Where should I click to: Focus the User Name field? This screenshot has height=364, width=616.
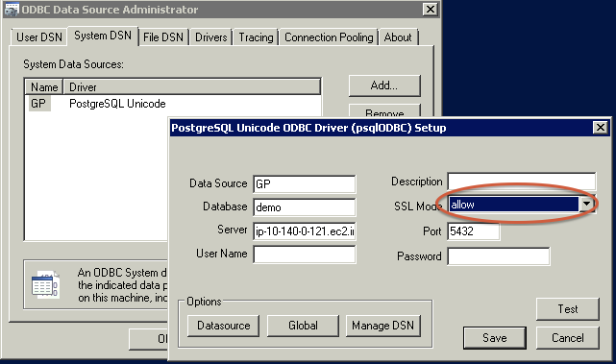pyautogui.click(x=305, y=255)
